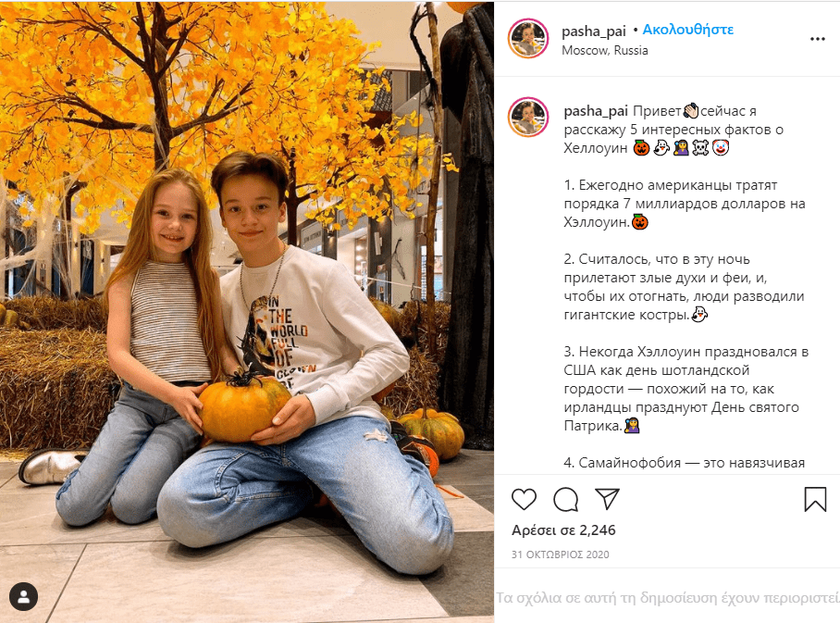The height and width of the screenshot is (623, 840).
Task: Follow pasha_pai via Ακολουθήστε link
Action: point(688,30)
